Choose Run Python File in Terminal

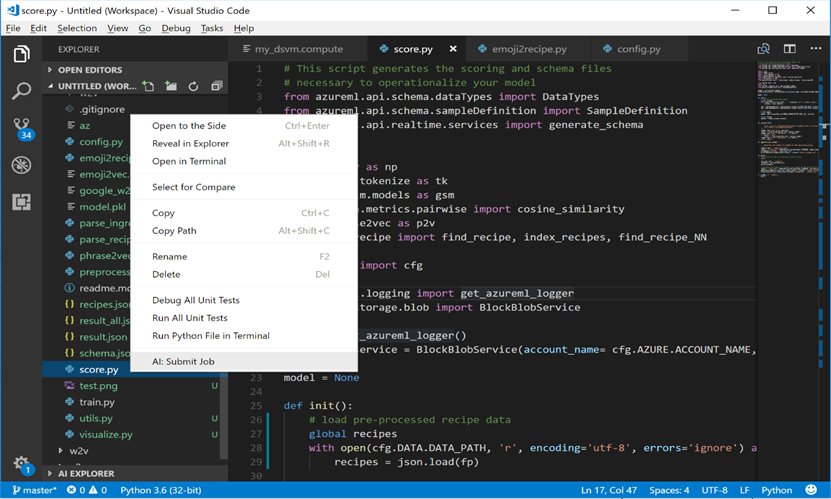tap(244, 336)
